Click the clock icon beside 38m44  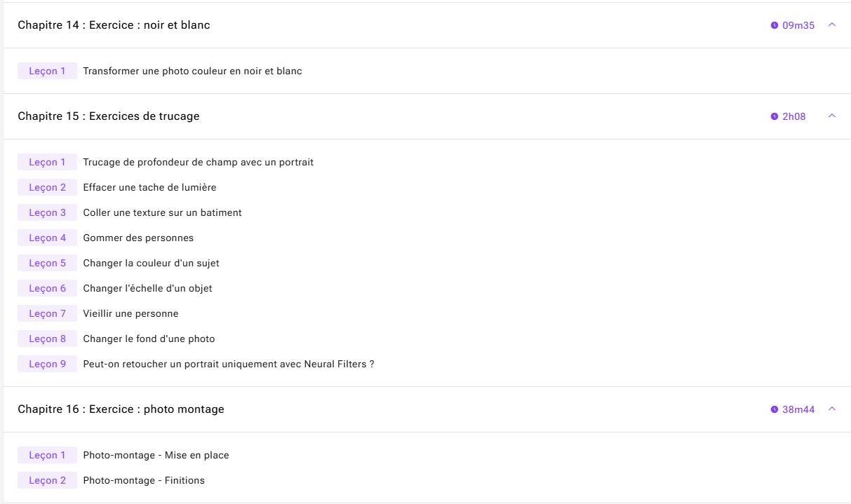(775, 409)
